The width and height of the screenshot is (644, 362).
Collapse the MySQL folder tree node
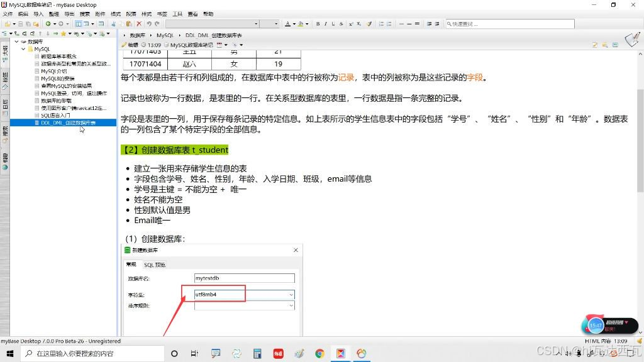click(23, 49)
